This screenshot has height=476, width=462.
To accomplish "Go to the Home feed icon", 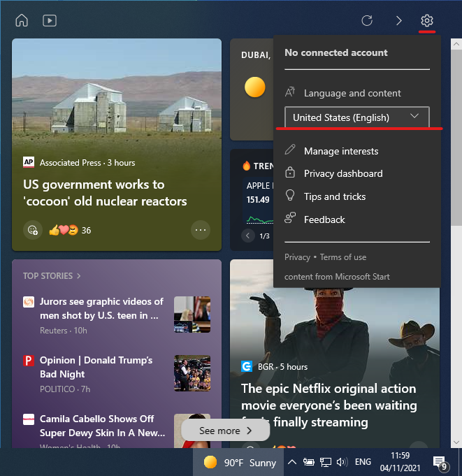I will pyautogui.click(x=22, y=21).
